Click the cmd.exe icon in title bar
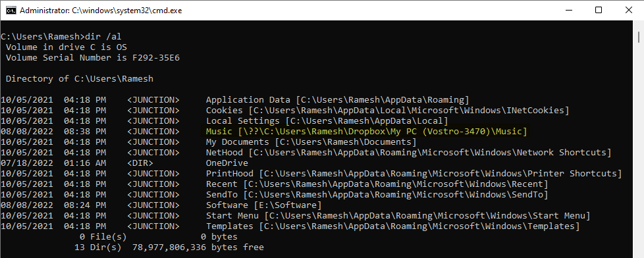Image resolution: width=644 pixels, height=258 pixels. coord(11,11)
